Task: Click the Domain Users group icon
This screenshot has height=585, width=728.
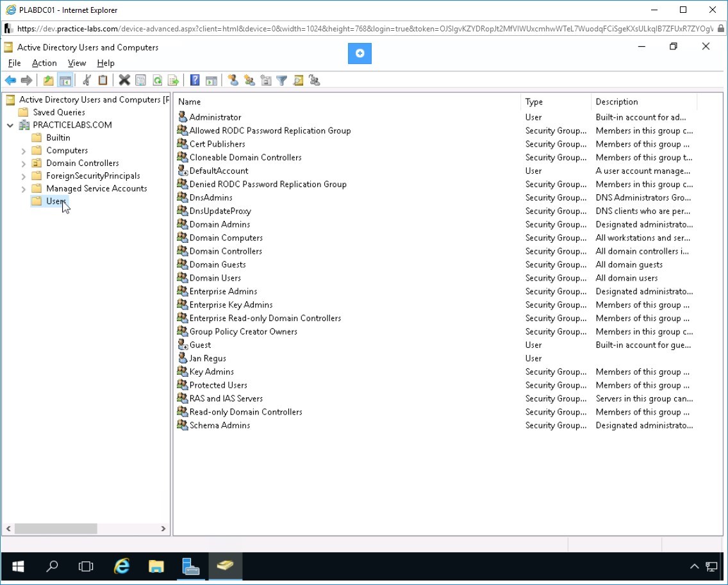Action: (x=183, y=277)
